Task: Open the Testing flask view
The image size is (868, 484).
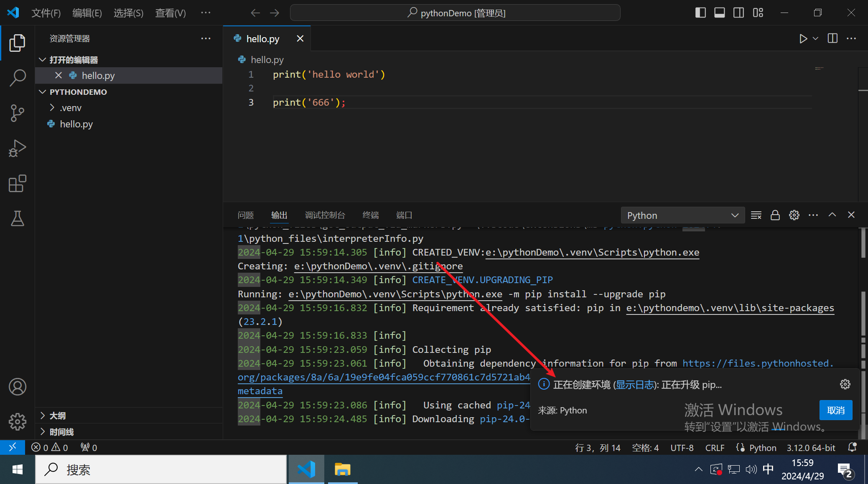Action: tap(17, 218)
